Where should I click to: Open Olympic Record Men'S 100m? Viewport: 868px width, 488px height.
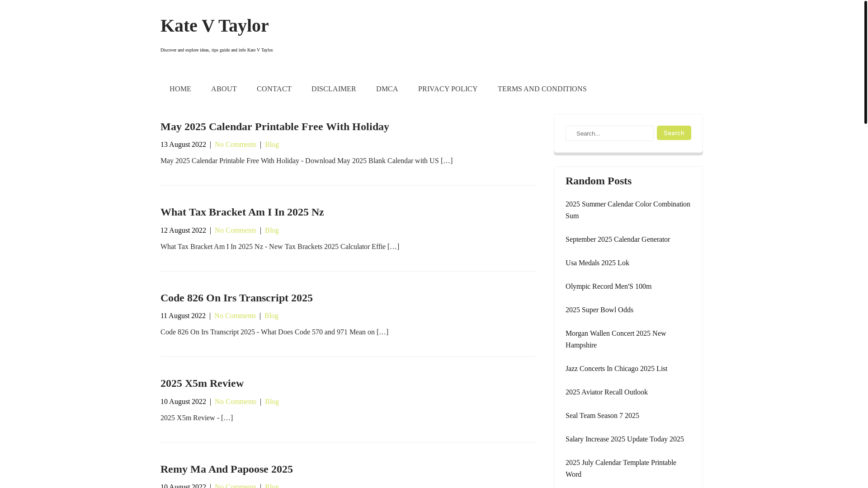(x=609, y=286)
